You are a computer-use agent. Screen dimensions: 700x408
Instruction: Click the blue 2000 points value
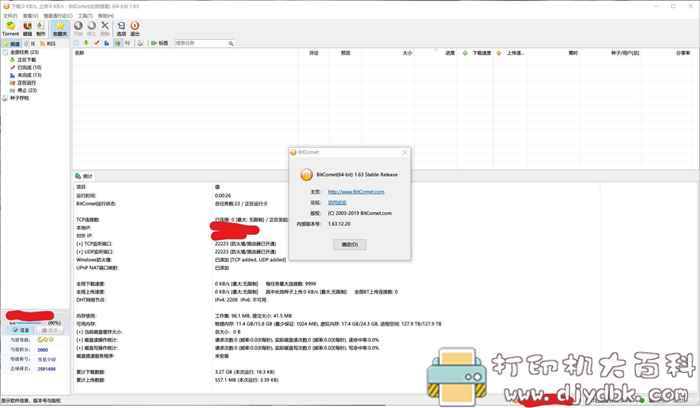pos(43,350)
